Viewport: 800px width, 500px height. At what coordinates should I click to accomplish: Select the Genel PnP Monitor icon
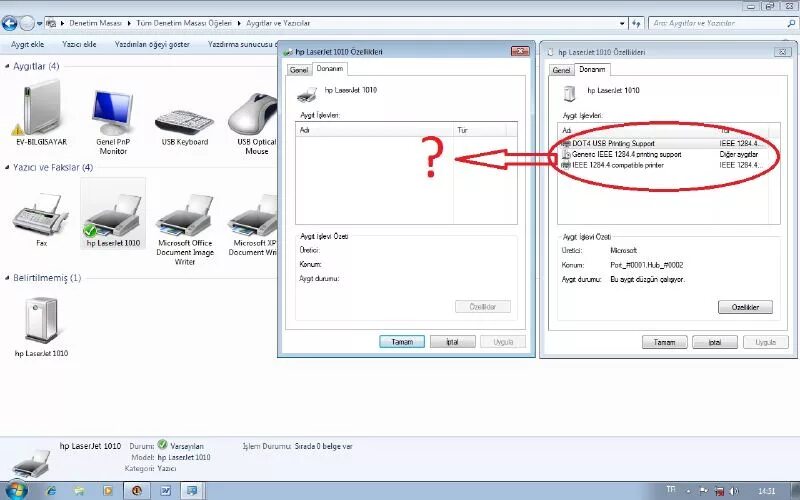[x=113, y=121]
